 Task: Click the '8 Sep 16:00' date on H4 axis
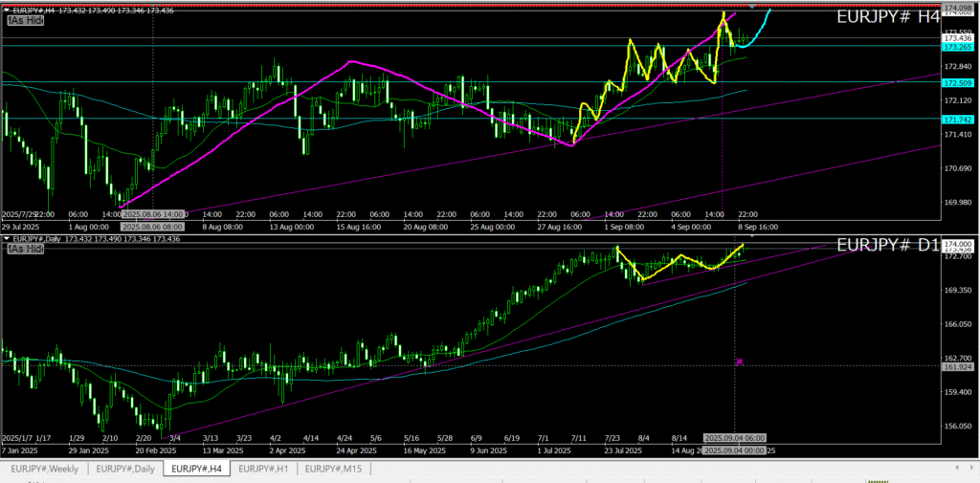pos(758,227)
